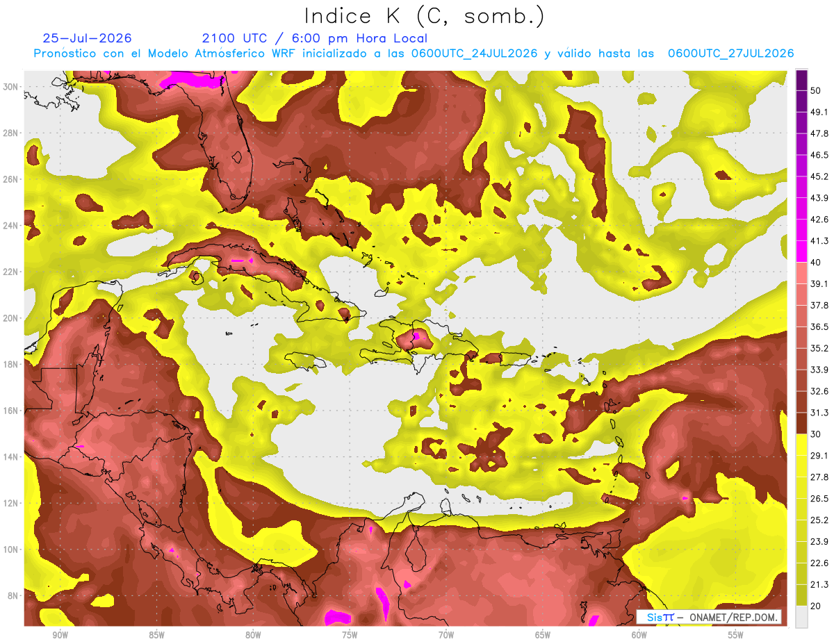Click the colorbar value '27.8'
834x644 pixels.
819,477
